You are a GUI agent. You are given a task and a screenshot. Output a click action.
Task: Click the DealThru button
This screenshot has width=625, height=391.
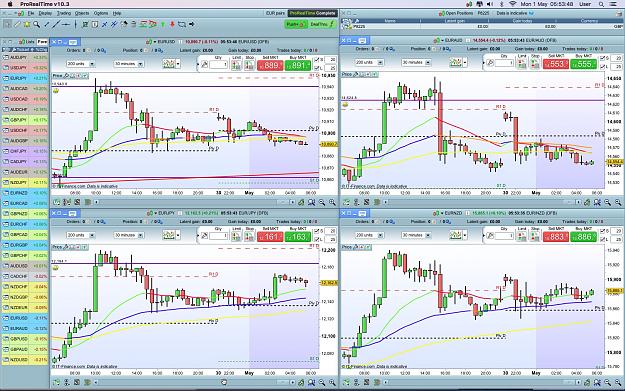322,24
